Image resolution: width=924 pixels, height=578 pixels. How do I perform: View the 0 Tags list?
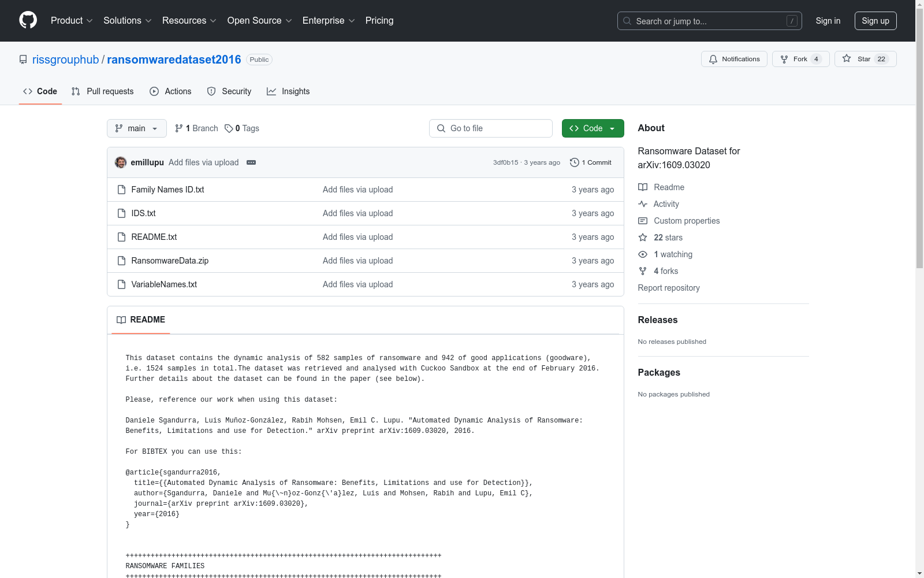coord(242,128)
